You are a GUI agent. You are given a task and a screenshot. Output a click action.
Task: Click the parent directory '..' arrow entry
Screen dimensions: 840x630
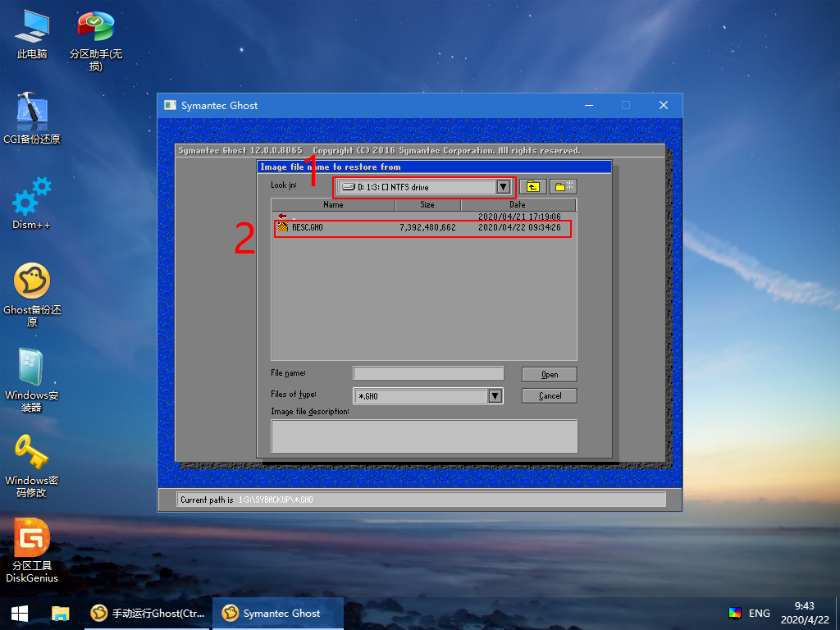pos(283,217)
